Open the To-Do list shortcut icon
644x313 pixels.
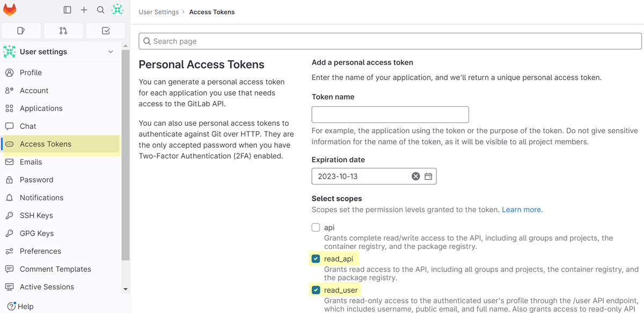[x=106, y=31]
